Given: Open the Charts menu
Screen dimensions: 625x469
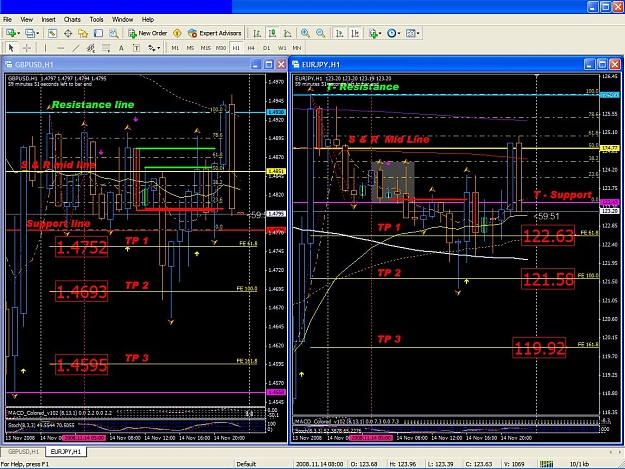Looking at the screenshot, I should [x=72, y=19].
